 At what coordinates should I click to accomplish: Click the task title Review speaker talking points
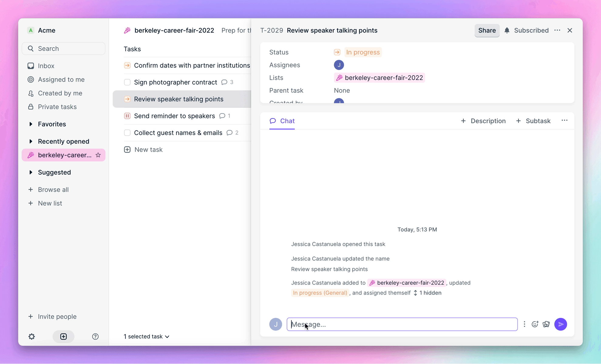pyautogui.click(x=332, y=30)
